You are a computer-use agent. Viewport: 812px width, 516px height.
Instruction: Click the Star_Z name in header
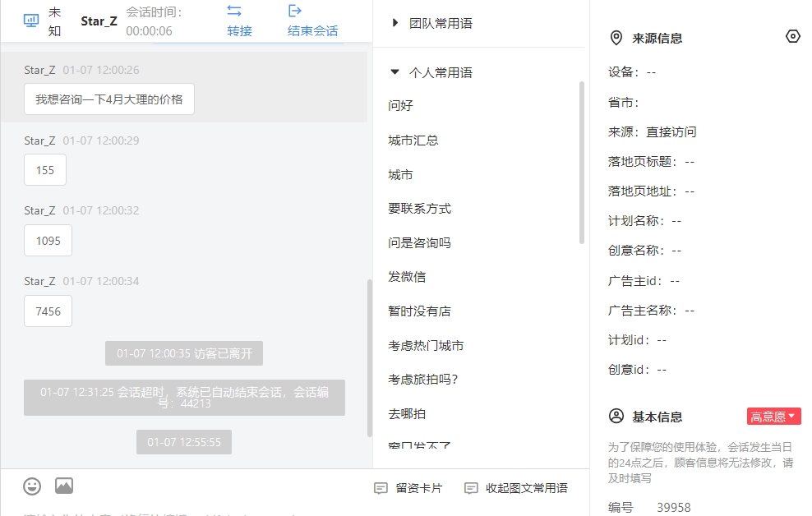99,21
